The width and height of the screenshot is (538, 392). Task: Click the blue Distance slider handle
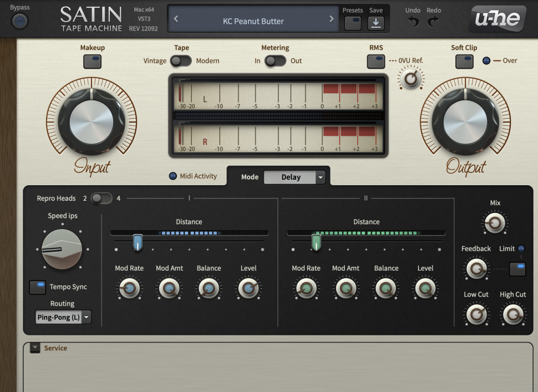(x=138, y=242)
